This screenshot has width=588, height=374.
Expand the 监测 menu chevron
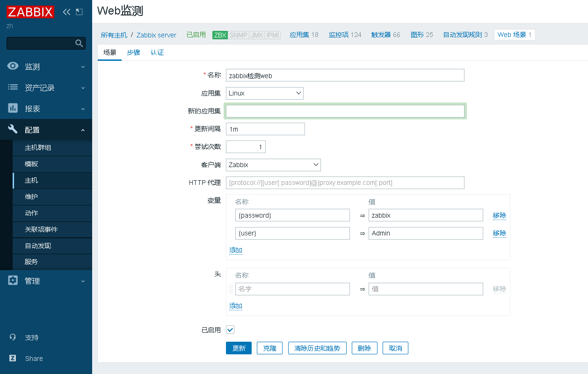coord(83,67)
